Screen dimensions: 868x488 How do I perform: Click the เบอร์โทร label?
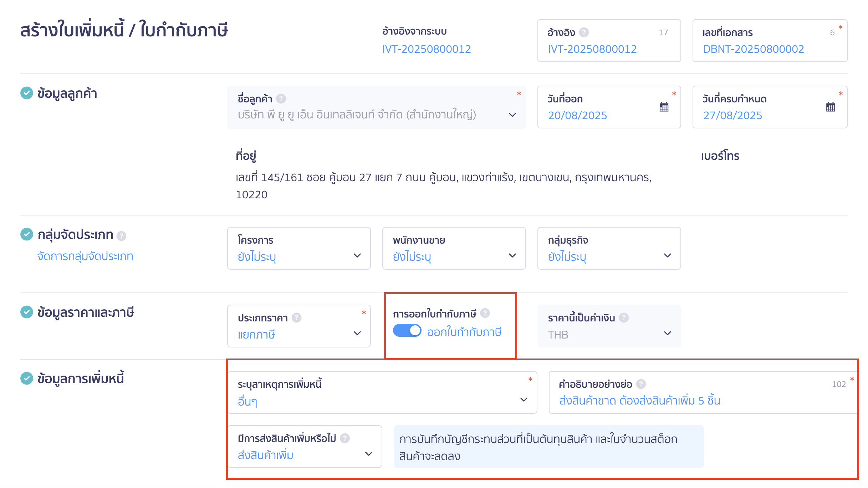720,156
